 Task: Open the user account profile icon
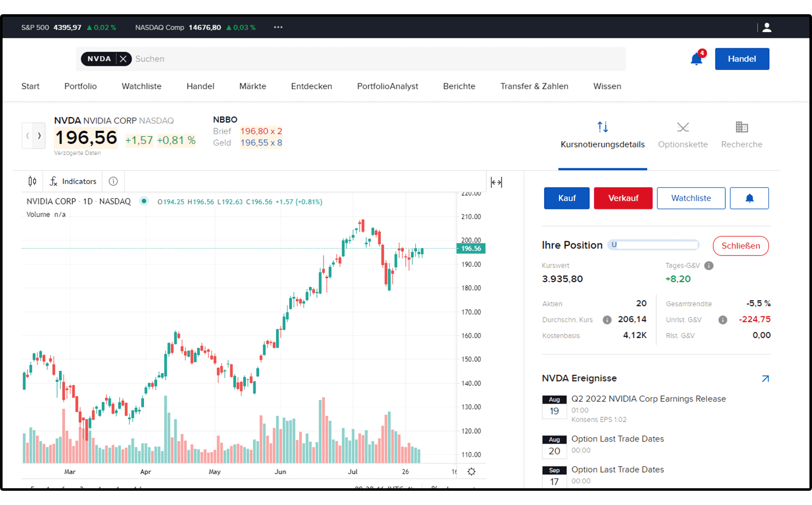pos(767,27)
